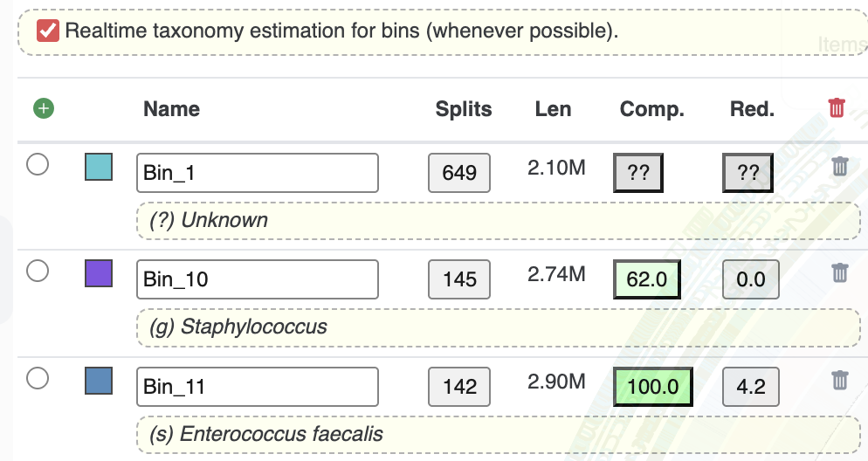This screenshot has height=461, width=868.
Task: Open the Bin_10 purple color swatch
Action: [x=99, y=273]
